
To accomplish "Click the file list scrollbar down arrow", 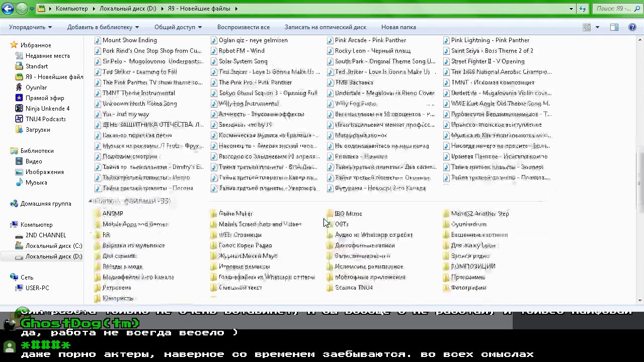I will (640, 301).
